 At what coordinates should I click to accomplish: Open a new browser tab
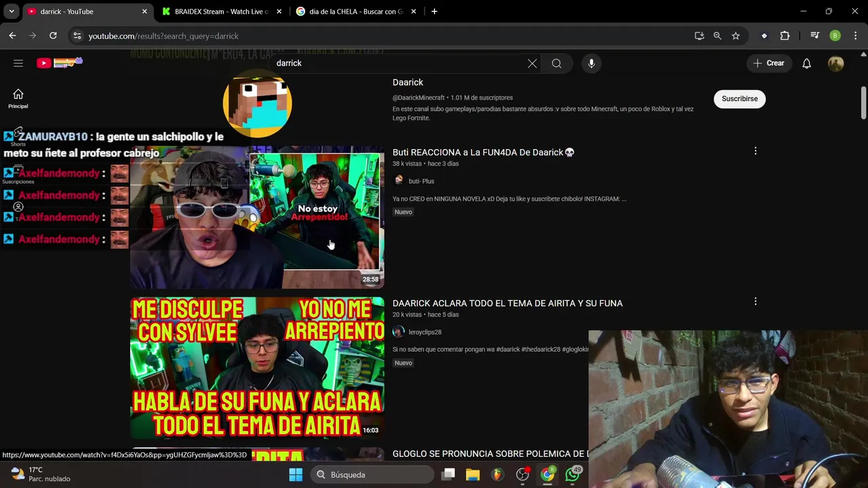[x=434, y=12]
